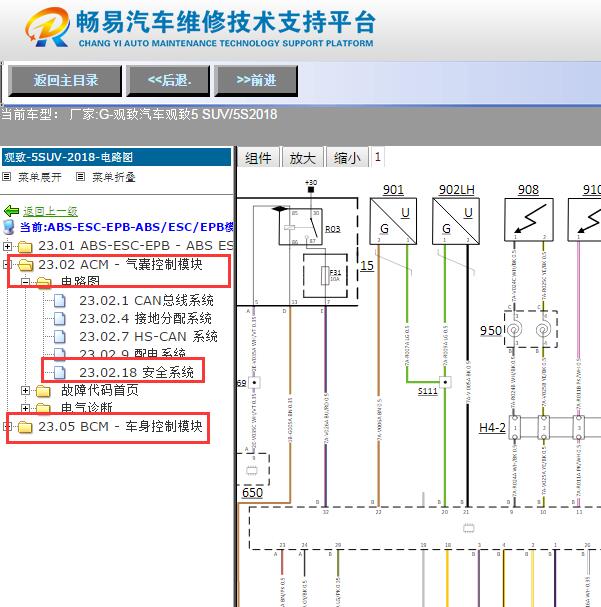Open 23.02.4 接地分配系统 diagram
The width and height of the screenshot is (601, 607).
coord(146,318)
